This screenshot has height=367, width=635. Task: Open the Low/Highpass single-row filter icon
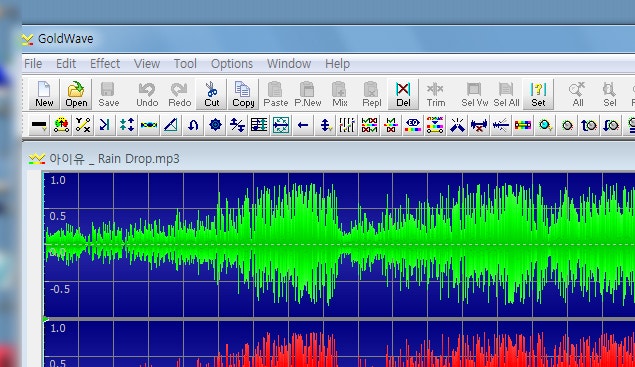click(391, 125)
